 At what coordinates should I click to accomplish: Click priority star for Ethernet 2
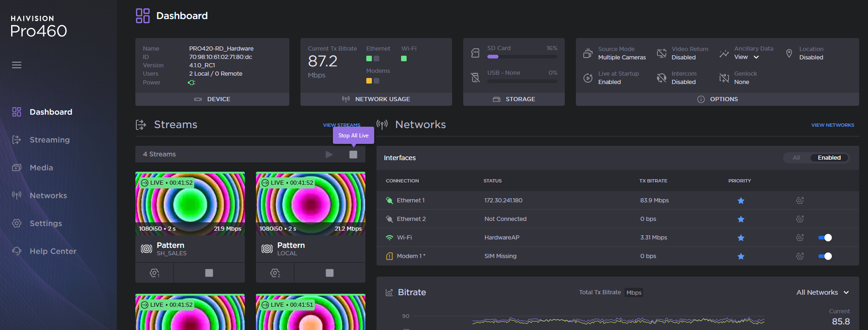click(x=741, y=219)
